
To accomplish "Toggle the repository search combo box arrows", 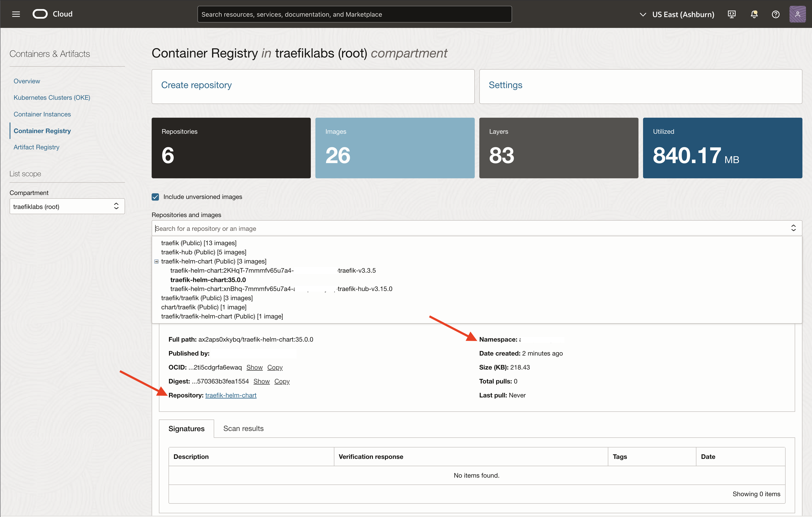I will [793, 228].
